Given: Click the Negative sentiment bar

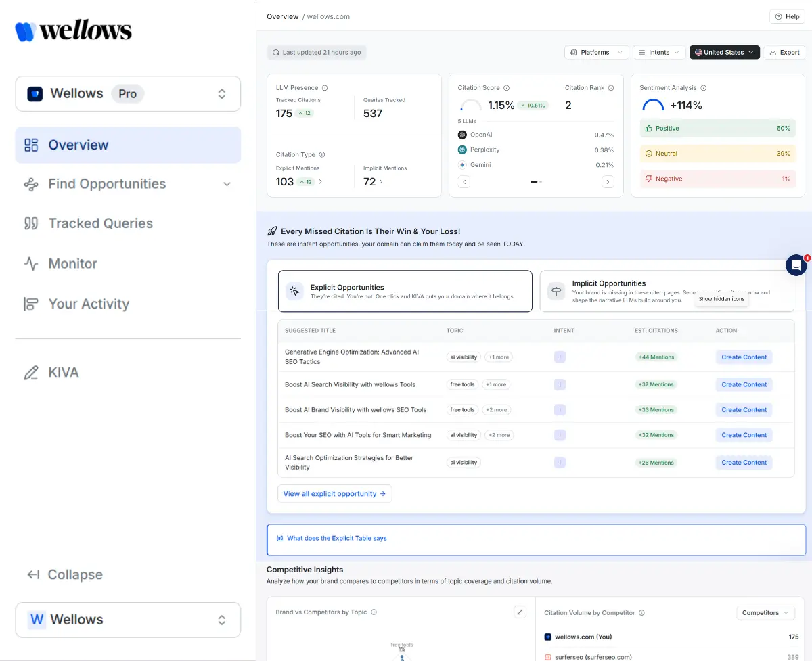Looking at the screenshot, I should click(x=718, y=179).
